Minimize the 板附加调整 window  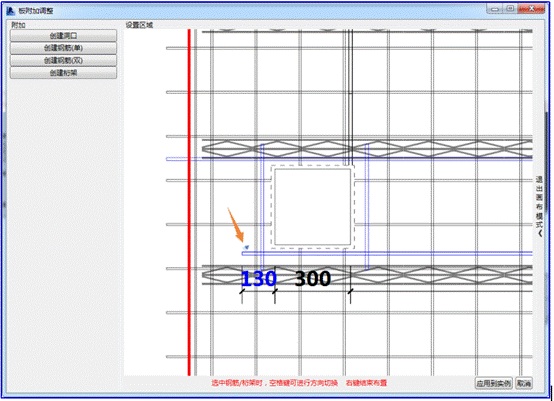pos(495,9)
